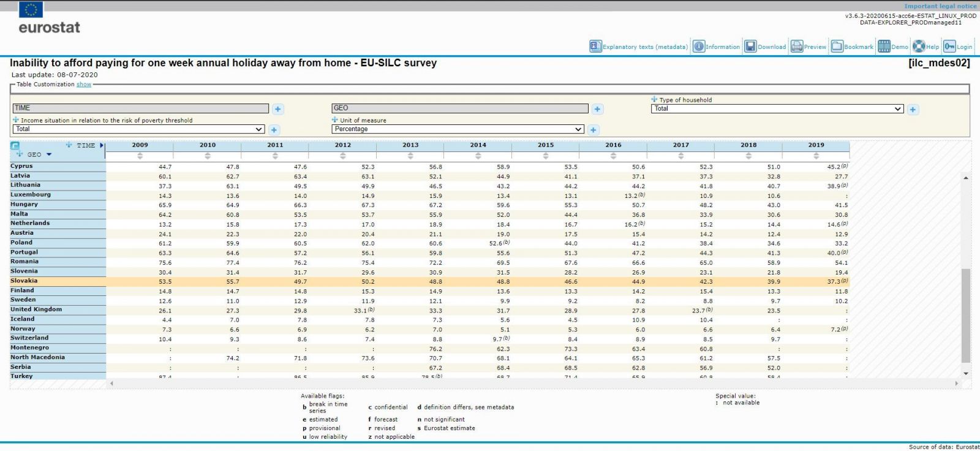Screen dimensions: 980x451
Task: Click 2013 column header
Action: coord(410,145)
